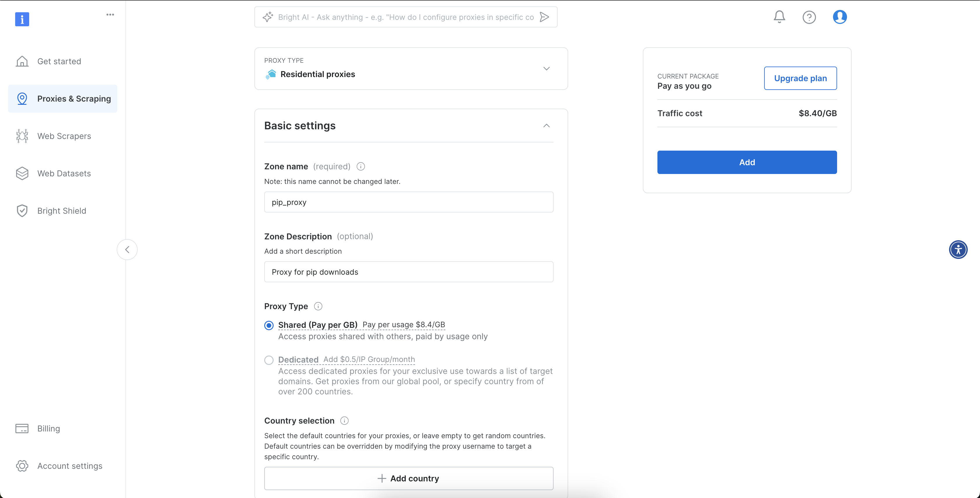Send the Bright AI query arrow
980x498 pixels.
tap(545, 17)
